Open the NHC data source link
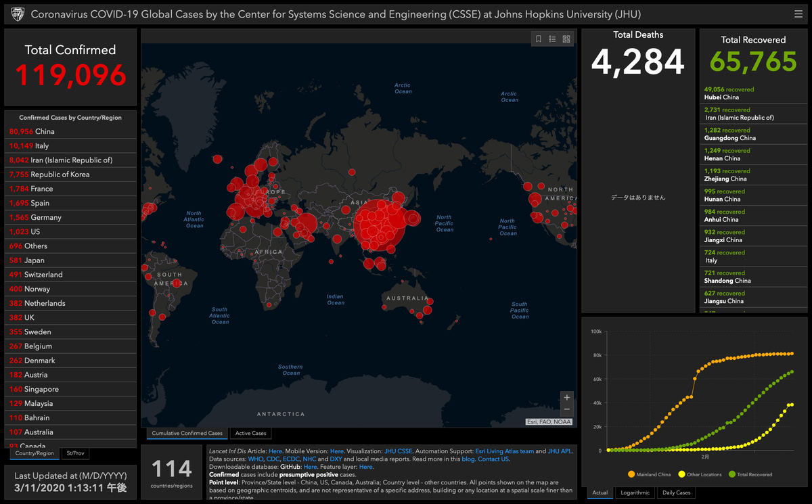The image size is (812, 504). (309, 459)
